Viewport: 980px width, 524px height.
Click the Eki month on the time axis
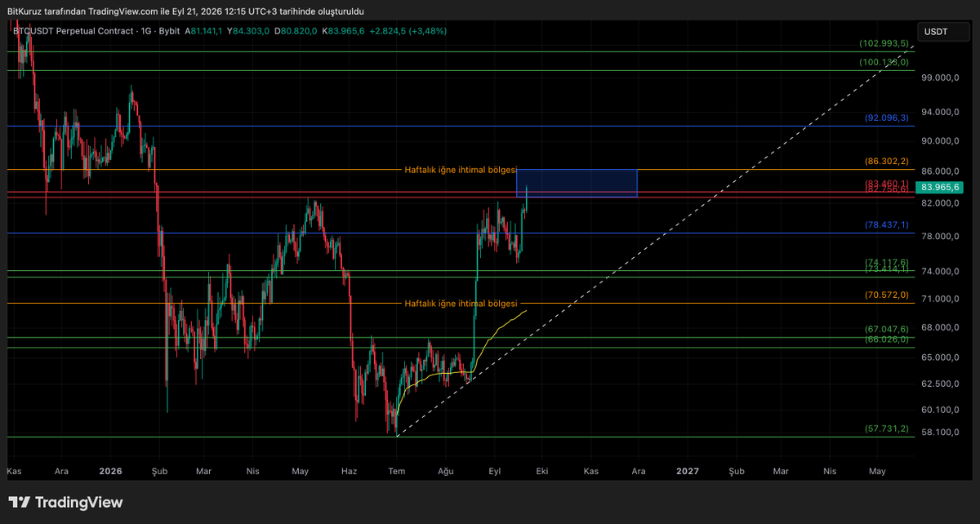[x=541, y=471]
